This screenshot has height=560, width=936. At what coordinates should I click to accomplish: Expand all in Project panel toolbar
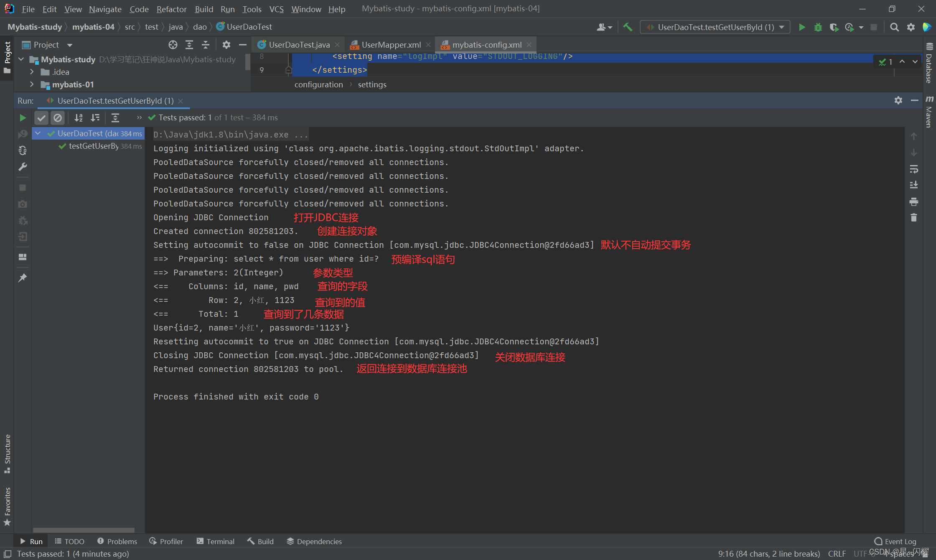click(189, 45)
